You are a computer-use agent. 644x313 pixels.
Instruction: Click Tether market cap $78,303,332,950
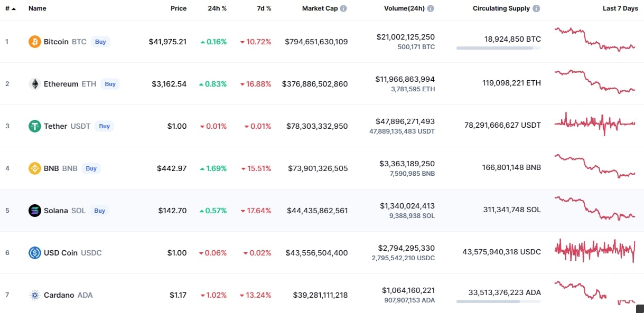317,126
